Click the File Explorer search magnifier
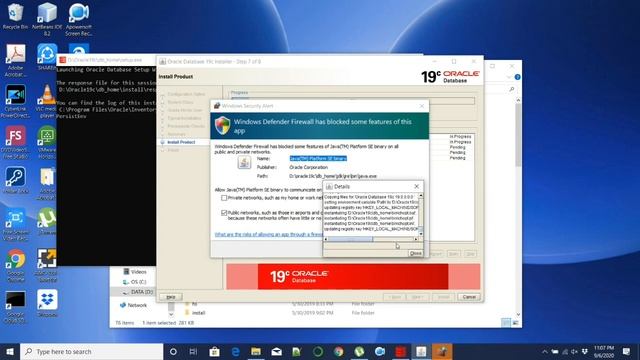Screen dimensions: 640x360 coord(511,89)
